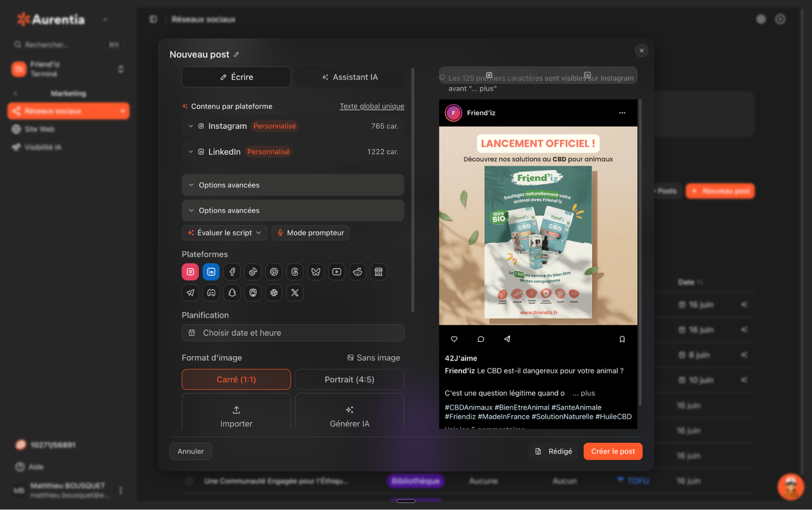This screenshot has height=510, width=812.
Task: Open Visibilité IA in the sidebar
Action: (x=68, y=147)
